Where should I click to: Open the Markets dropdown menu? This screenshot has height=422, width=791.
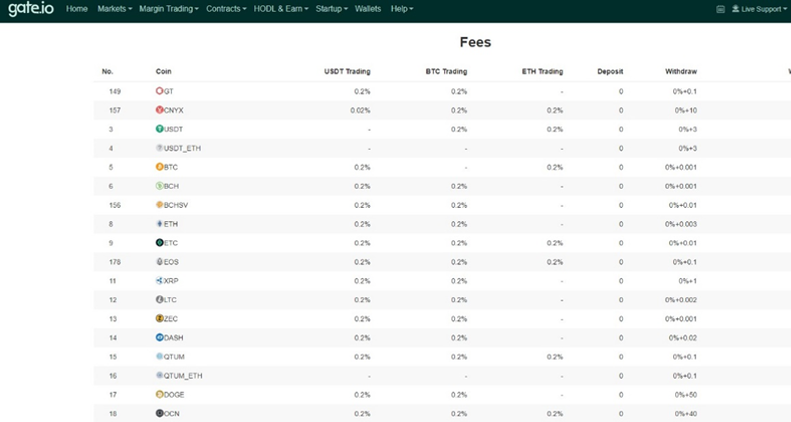pos(115,9)
